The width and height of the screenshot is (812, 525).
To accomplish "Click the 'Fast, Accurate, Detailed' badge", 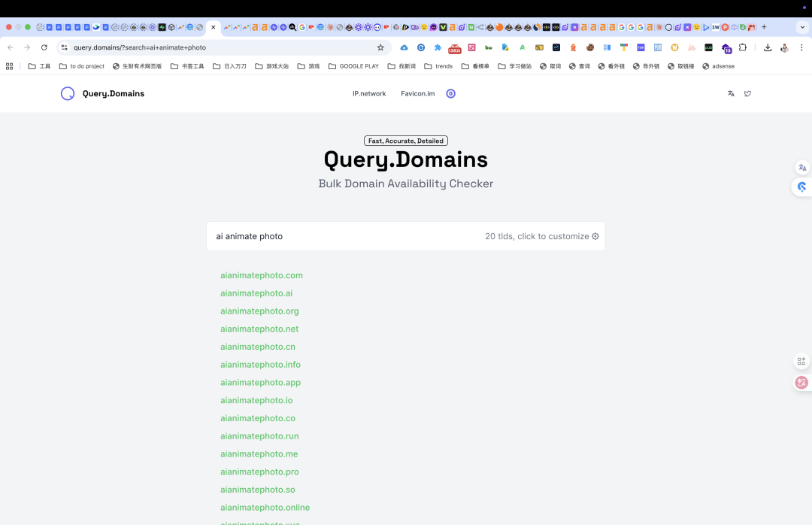I will 406,141.
